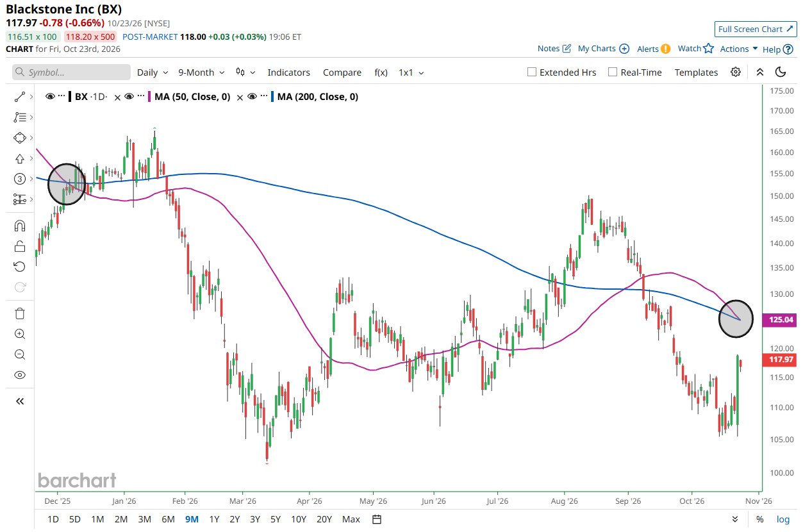Select the measurement ruler tool
This screenshot has height=532, width=803.
(19, 199)
